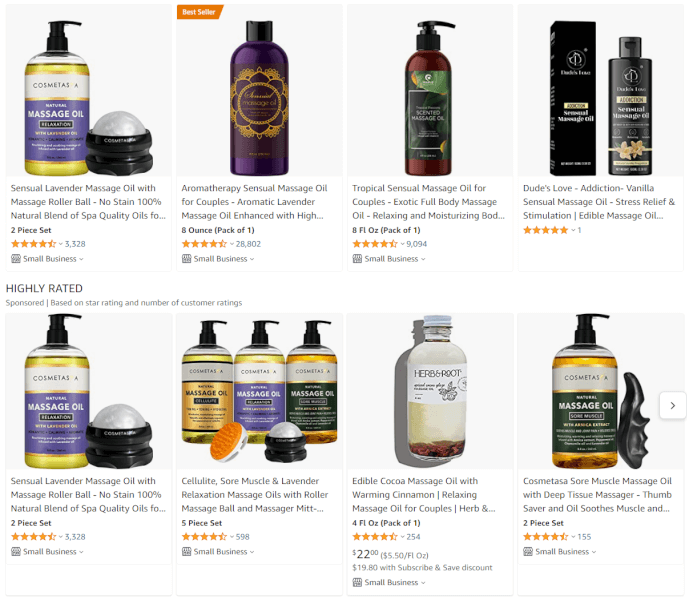The height and width of the screenshot is (600, 689).
Task: Click the 254 ratings count link
Action: [x=413, y=537]
